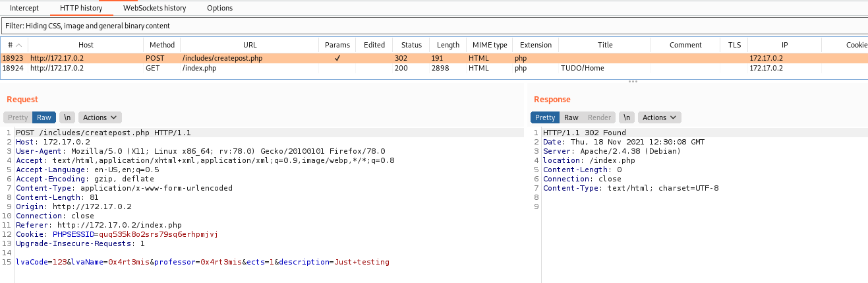Select the GET /index.php history row

(x=434, y=68)
